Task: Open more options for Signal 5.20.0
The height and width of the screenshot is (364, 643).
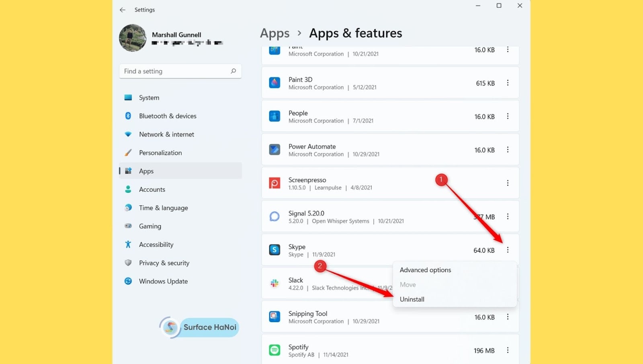Action: 508,217
